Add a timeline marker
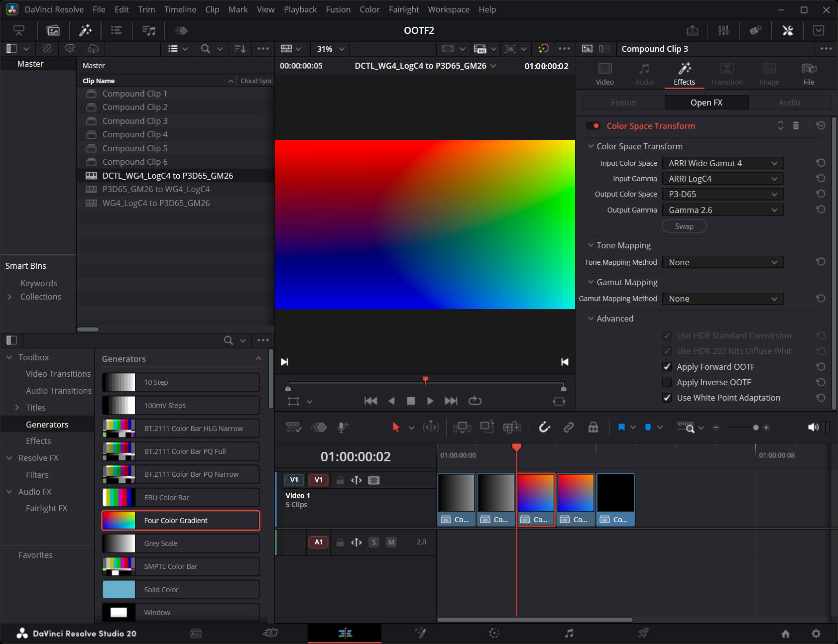This screenshot has height=644, width=838. coord(648,427)
